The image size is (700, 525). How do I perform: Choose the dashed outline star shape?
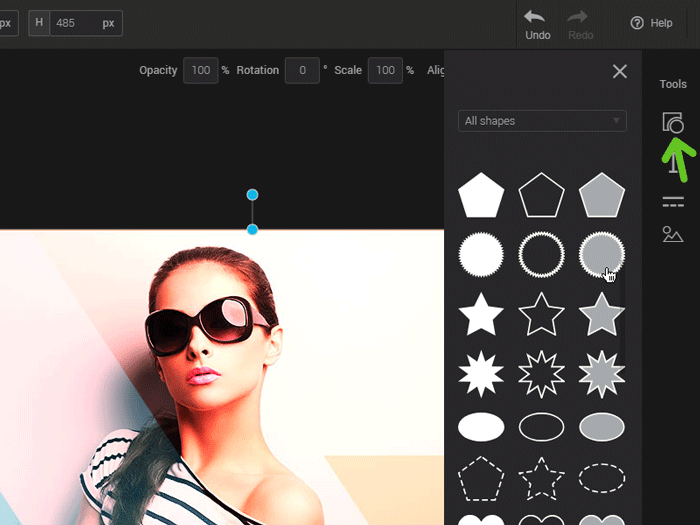[x=541, y=478]
